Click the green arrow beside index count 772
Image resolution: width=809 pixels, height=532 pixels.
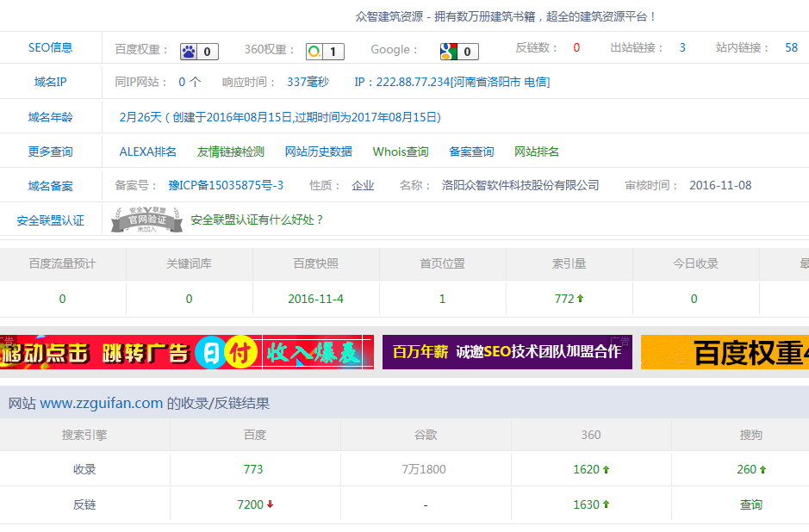click(x=580, y=299)
